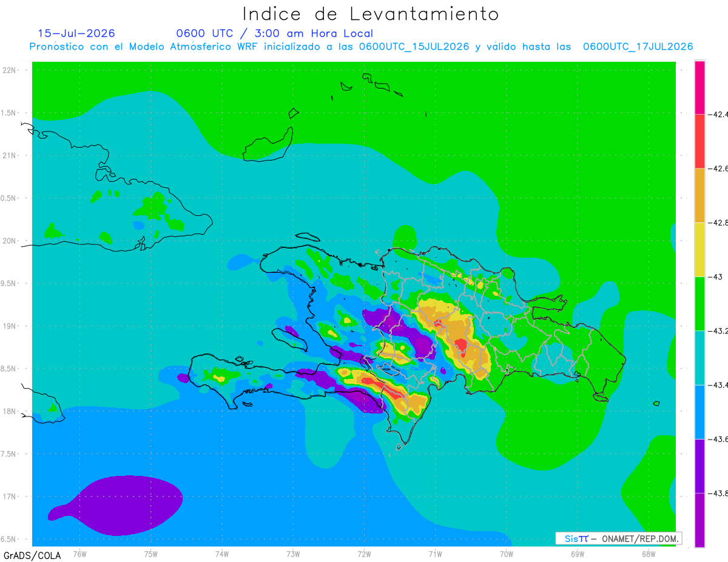Click the title "Indice de Levantamiento"
This screenshot has width=728, height=562.
click(371, 13)
